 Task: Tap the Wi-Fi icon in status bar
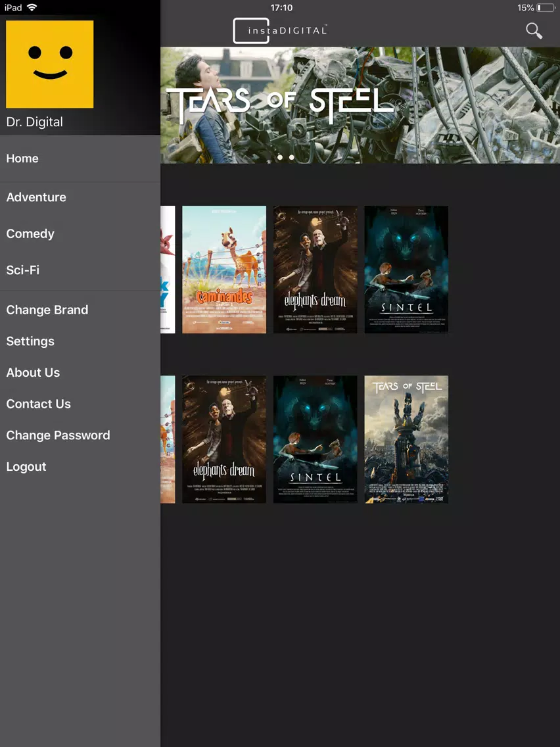pos(32,7)
